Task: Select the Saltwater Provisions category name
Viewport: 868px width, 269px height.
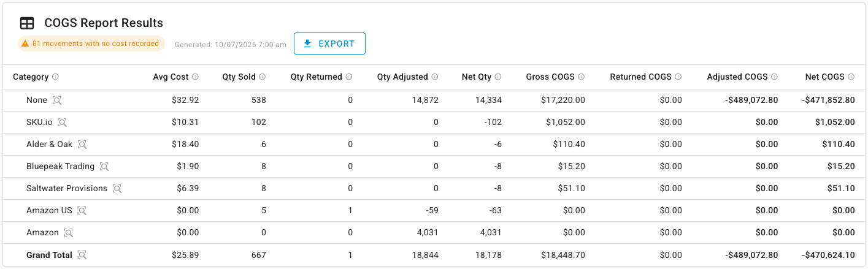Action: pyautogui.click(x=67, y=188)
